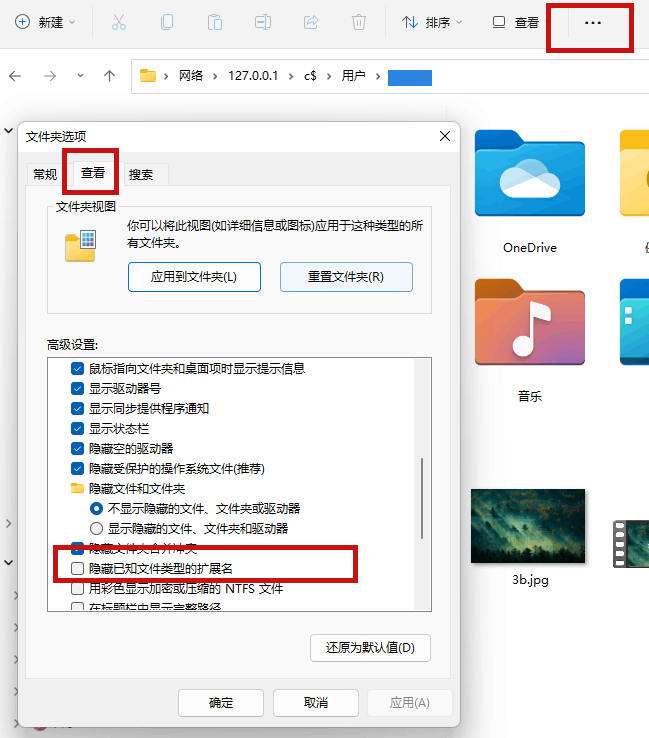The height and width of the screenshot is (738, 649).
Task: Click 确定 to confirm folder options
Action: click(x=221, y=703)
